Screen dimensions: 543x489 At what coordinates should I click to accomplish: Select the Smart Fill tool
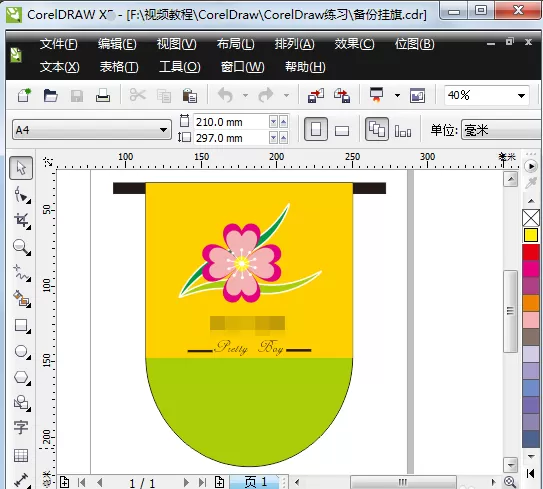pyautogui.click(x=22, y=299)
